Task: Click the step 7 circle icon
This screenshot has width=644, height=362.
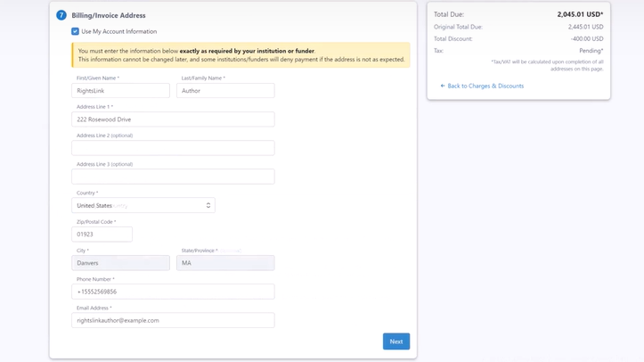Action: [61, 15]
